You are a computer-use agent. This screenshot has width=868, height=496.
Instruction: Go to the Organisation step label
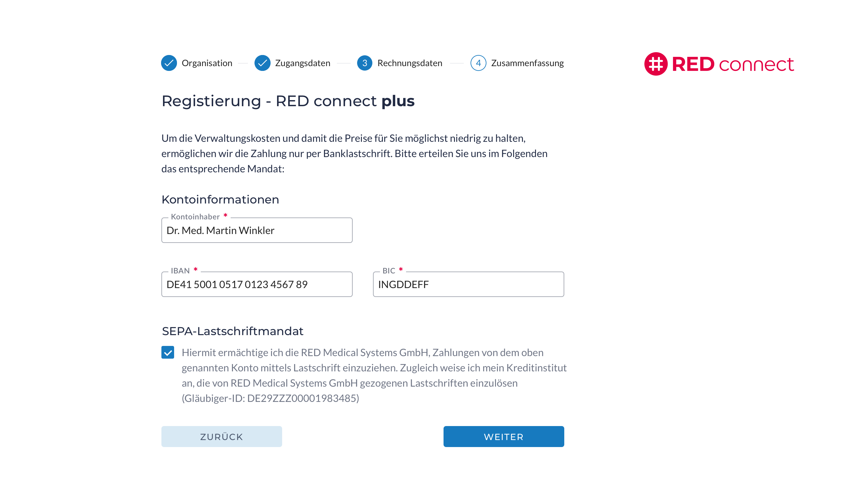point(207,63)
